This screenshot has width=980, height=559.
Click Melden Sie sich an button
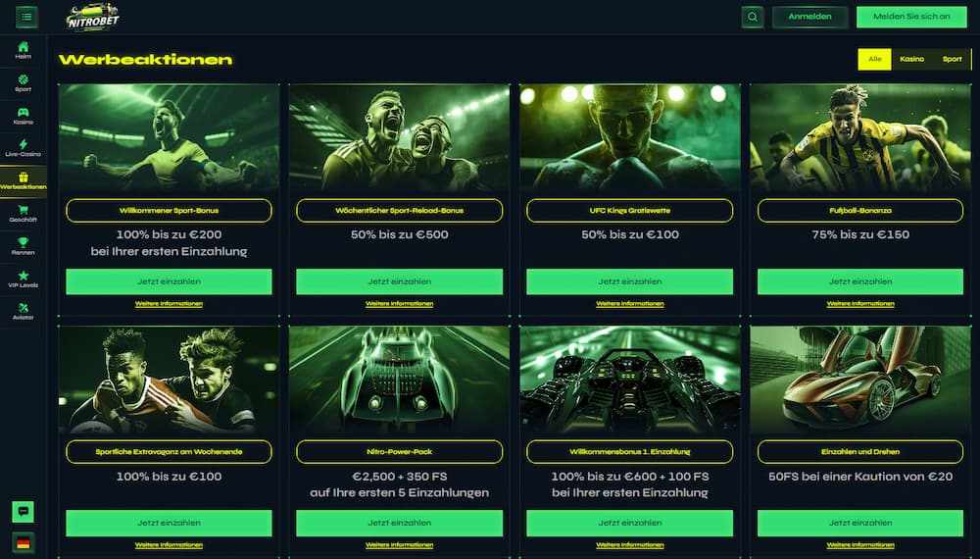tap(911, 17)
